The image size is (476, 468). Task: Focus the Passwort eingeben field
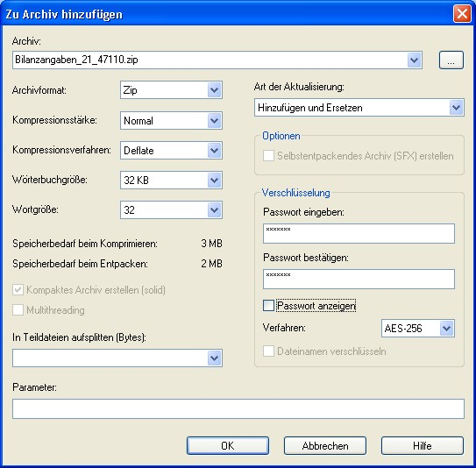[359, 234]
